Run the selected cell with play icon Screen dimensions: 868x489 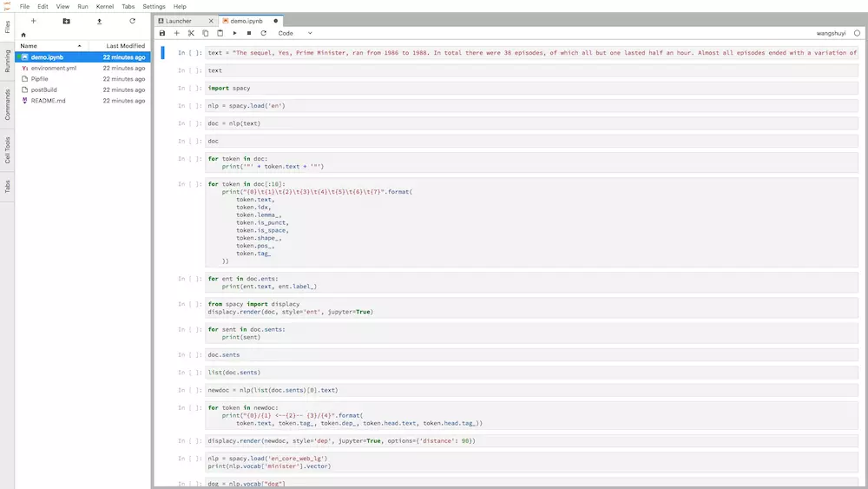[x=234, y=33]
